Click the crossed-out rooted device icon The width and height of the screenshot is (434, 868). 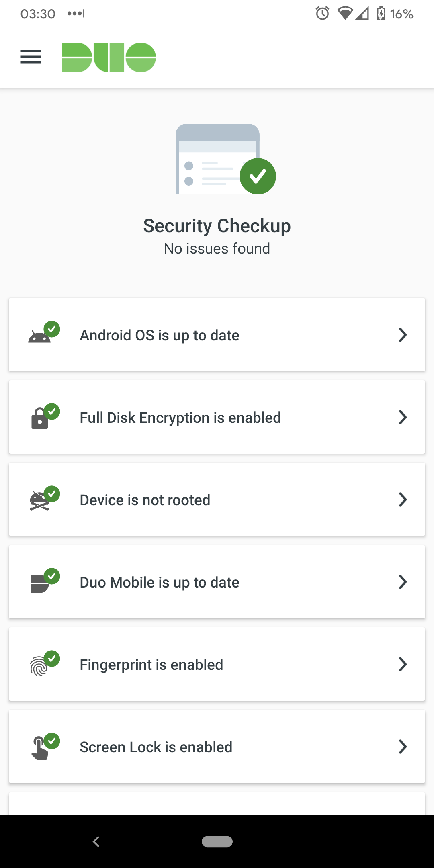(x=40, y=501)
